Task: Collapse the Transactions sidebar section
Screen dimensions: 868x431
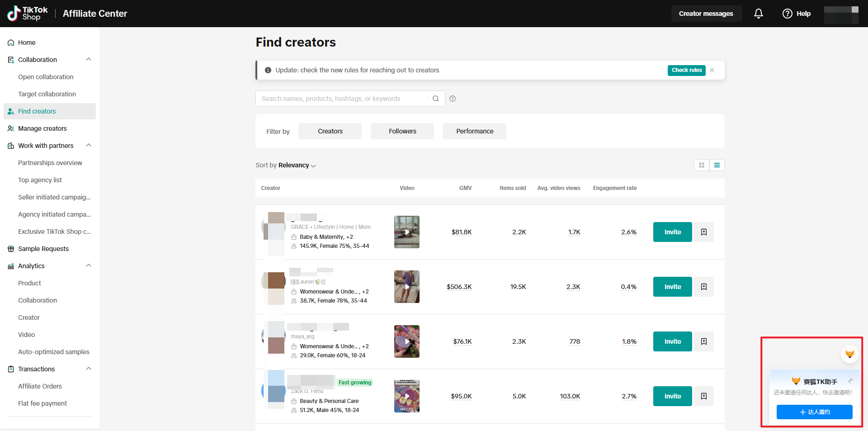Action: [89, 369]
